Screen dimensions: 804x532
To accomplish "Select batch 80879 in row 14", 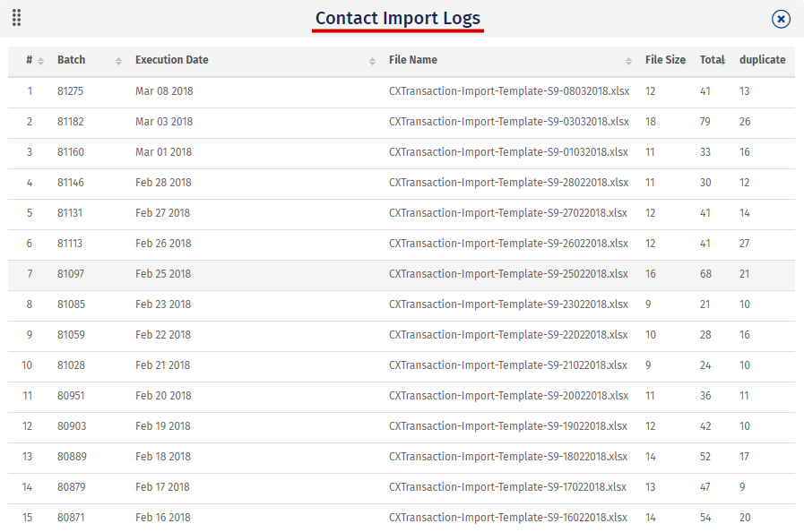I will 71,487.
